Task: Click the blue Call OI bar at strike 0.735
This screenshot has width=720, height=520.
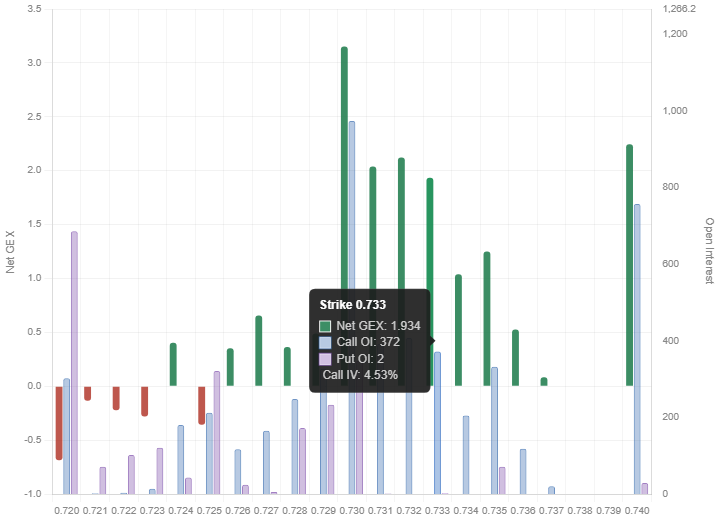Action: point(495,431)
